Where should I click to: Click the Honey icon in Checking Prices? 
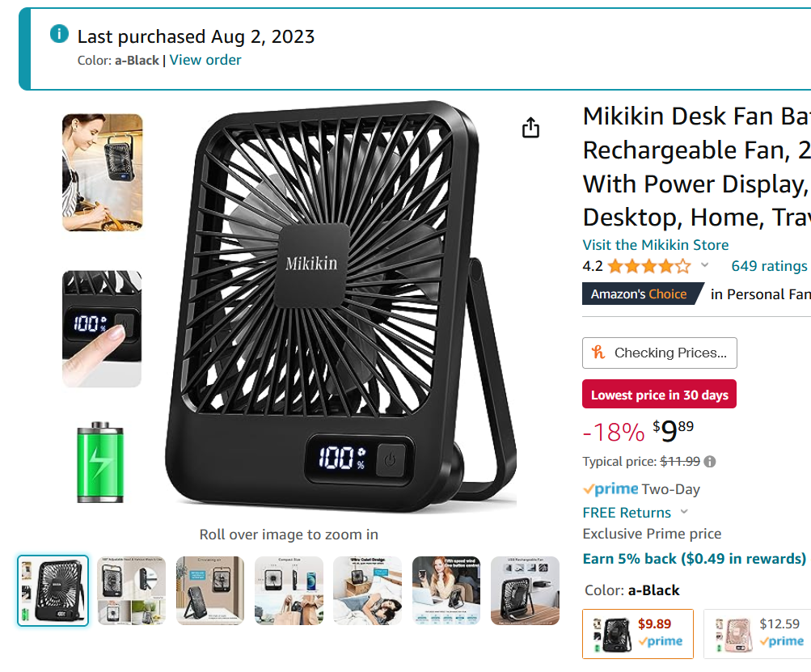598,353
